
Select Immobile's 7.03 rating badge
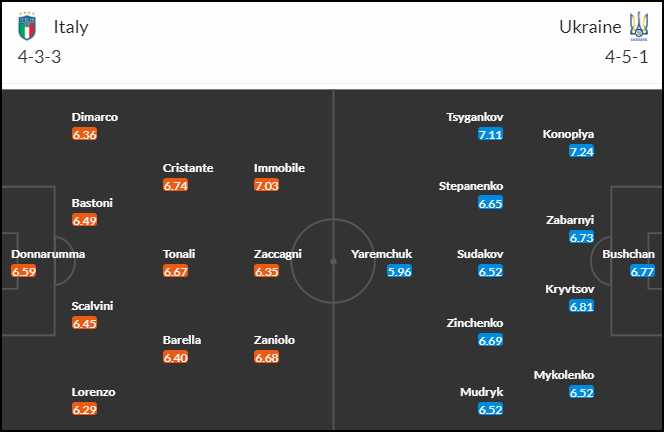[x=266, y=186]
